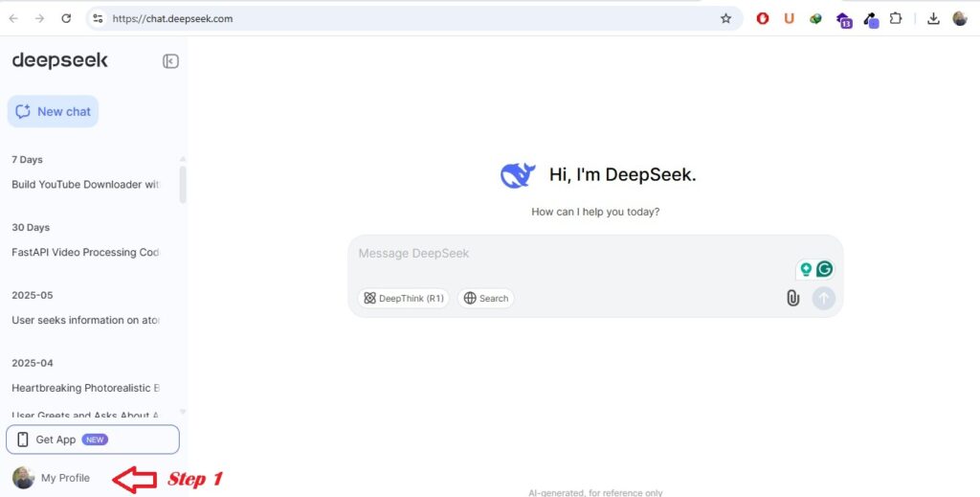Screen dimensions: 980x497
Task: Open My Profile menu
Action: click(52, 478)
